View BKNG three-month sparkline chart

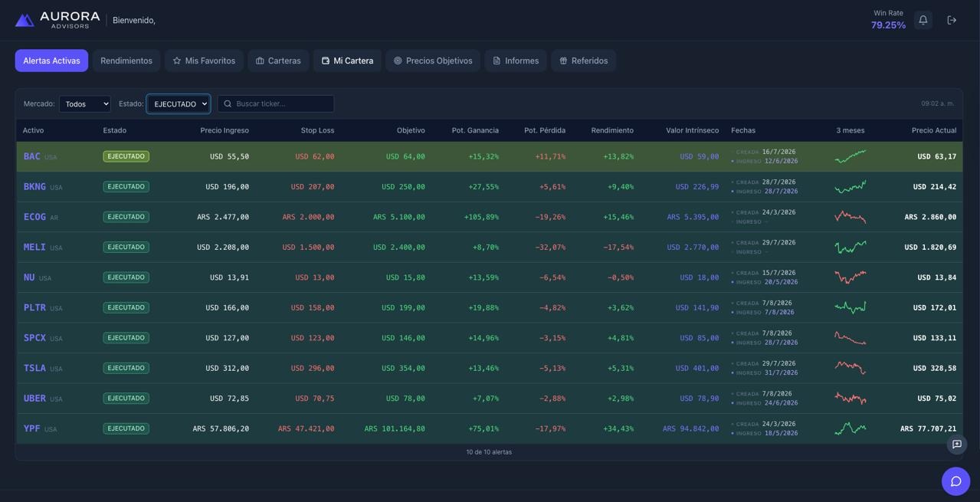click(x=851, y=186)
